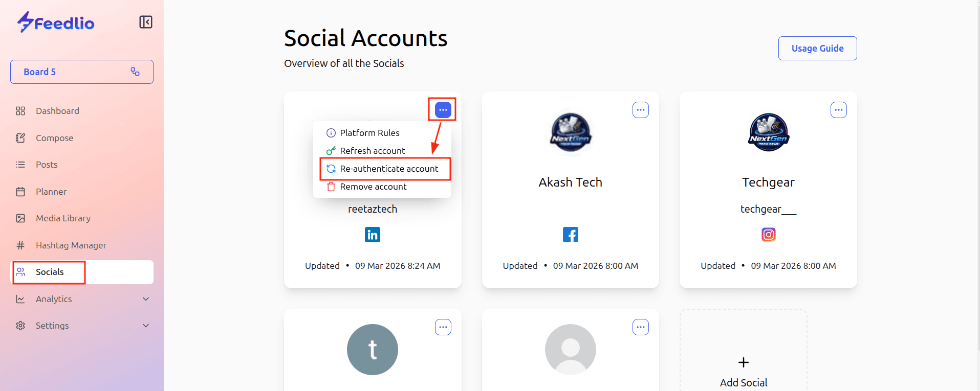Image resolution: width=980 pixels, height=391 pixels.
Task: Expand the Analytics submenu chevron
Action: click(x=146, y=299)
